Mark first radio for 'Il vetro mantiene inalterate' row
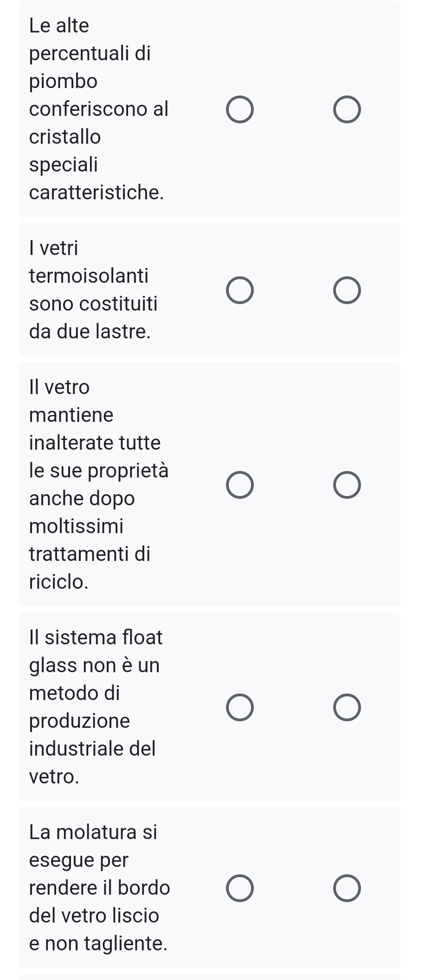The width and height of the screenshot is (432, 980). click(x=240, y=485)
